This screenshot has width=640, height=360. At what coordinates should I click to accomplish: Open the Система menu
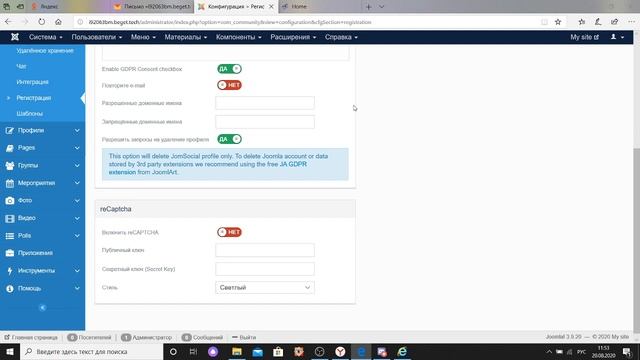[45, 37]
